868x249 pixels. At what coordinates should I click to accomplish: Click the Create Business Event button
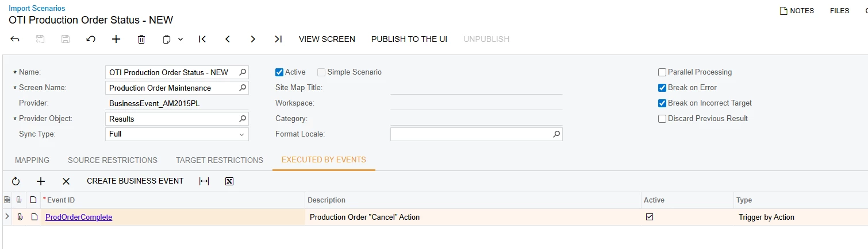click(135, 181)
